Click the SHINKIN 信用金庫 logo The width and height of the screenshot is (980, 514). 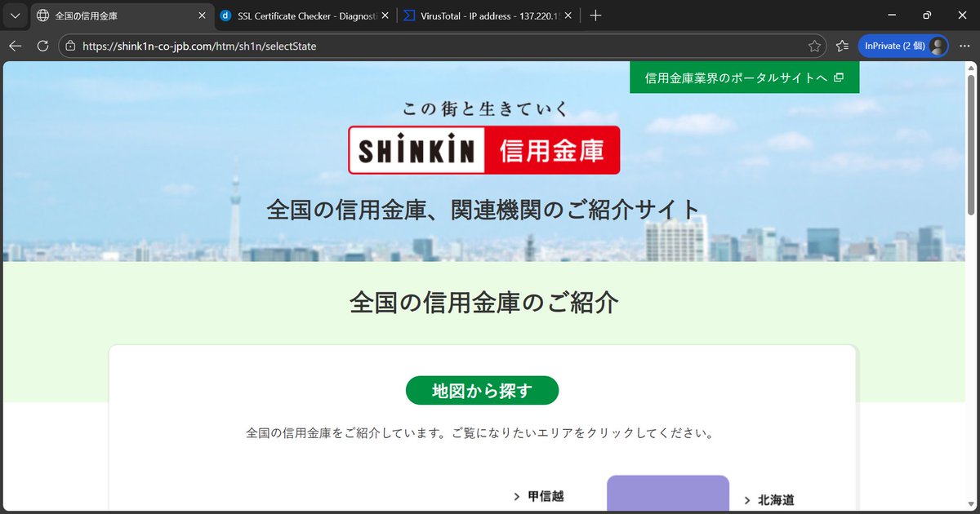pos(483,149)
